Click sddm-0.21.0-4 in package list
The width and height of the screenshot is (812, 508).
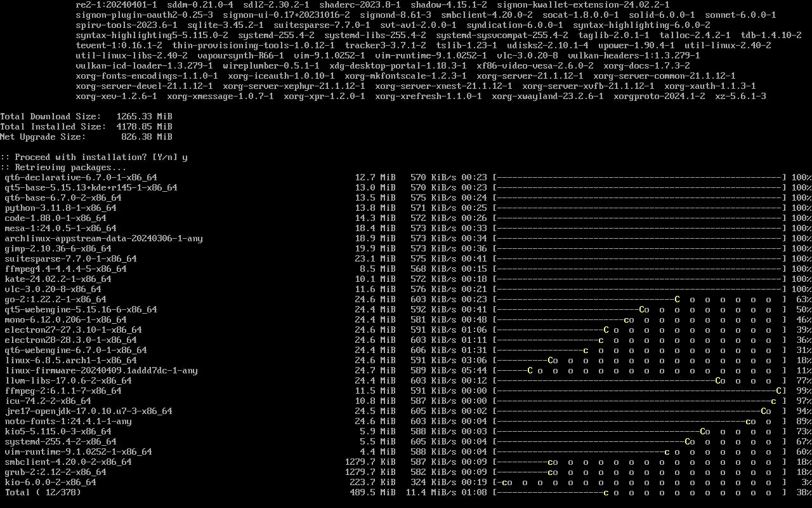(x=200, y=4)
